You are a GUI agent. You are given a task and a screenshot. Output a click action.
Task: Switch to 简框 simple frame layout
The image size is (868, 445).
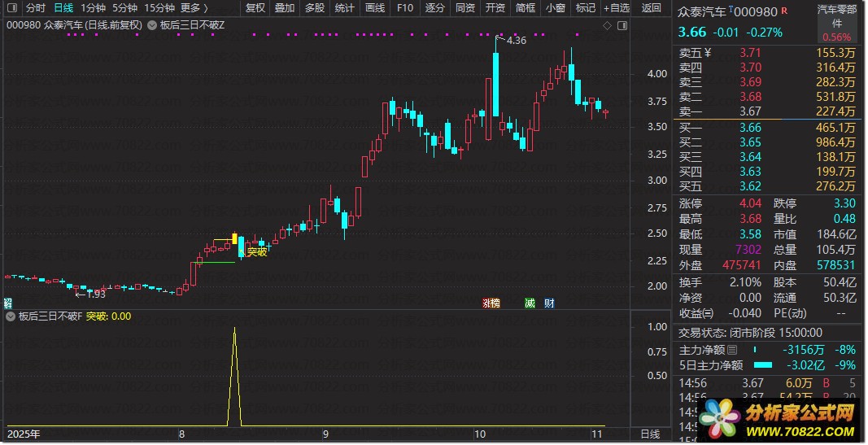point(526,8)
